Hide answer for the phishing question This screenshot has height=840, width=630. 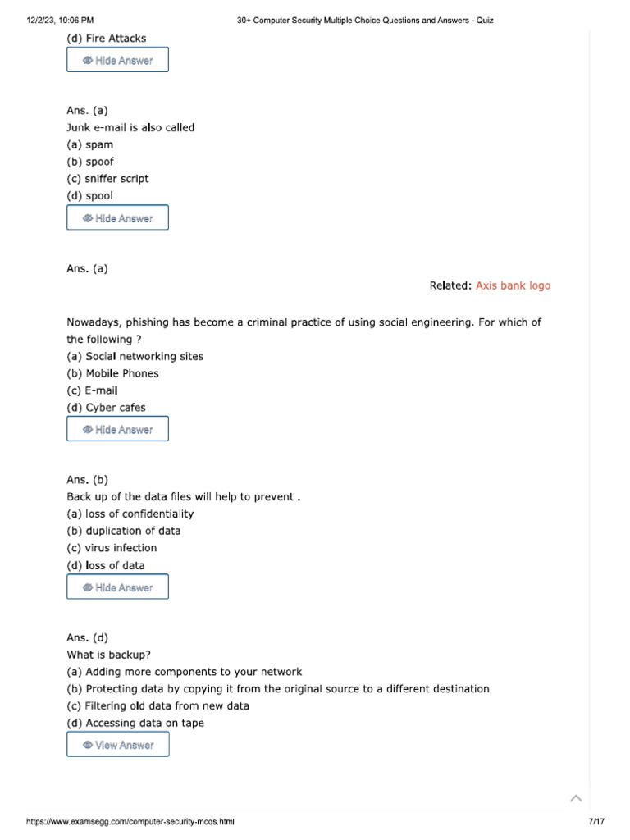(x=117, y=430)
